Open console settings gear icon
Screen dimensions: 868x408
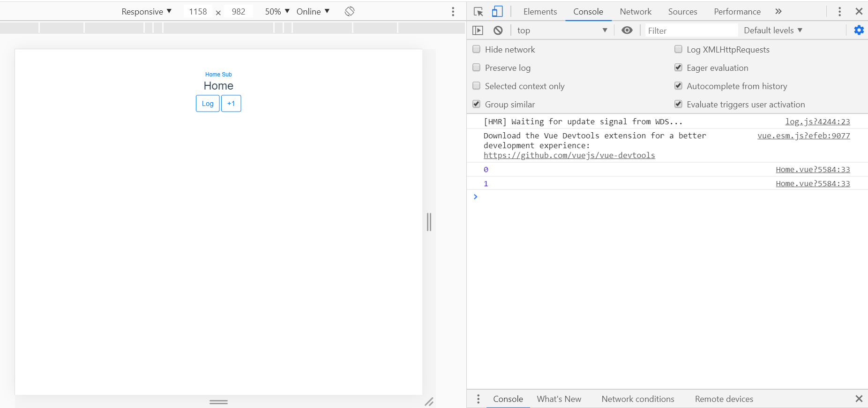tap(859, 30)
